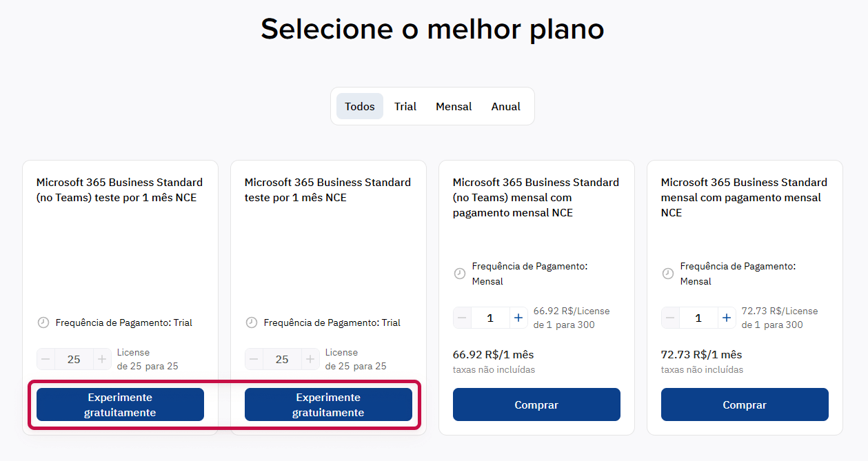The height and width of the screenshot is (461, 868).
Task: Click quantity field showing 1 on monthly plan
Action: (x=489, y=317)
